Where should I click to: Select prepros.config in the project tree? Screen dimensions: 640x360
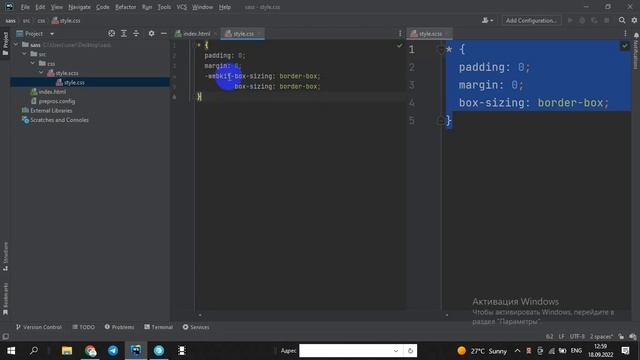pyautogui.click(x=57, y=101)
